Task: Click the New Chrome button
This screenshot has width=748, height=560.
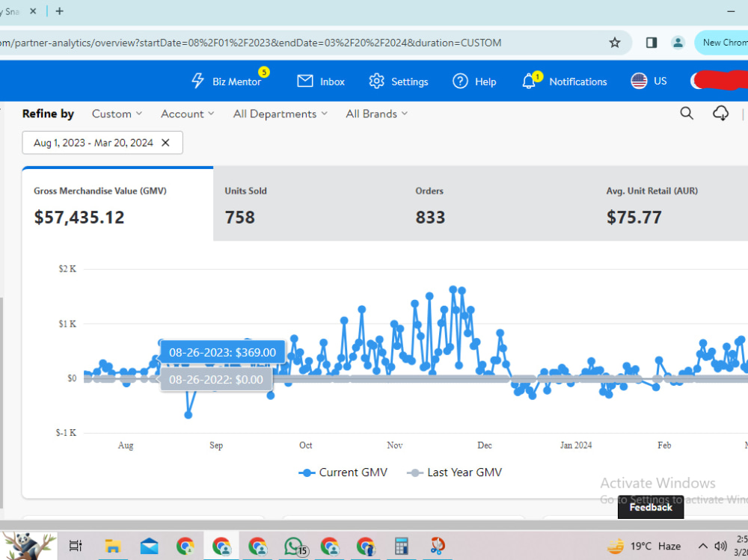Action: coord(722,43)
